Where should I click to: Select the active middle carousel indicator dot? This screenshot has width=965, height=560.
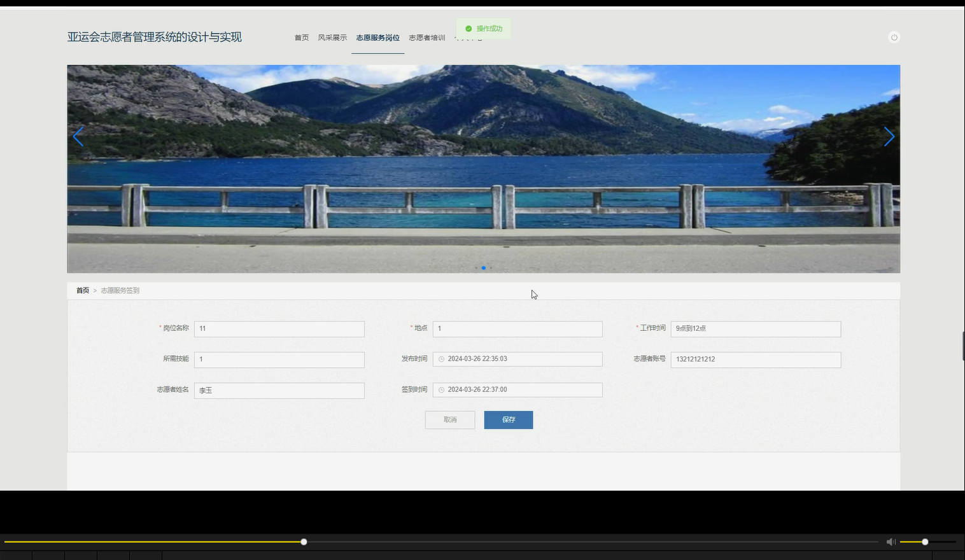pyautogui.click(x=484, y=268)
